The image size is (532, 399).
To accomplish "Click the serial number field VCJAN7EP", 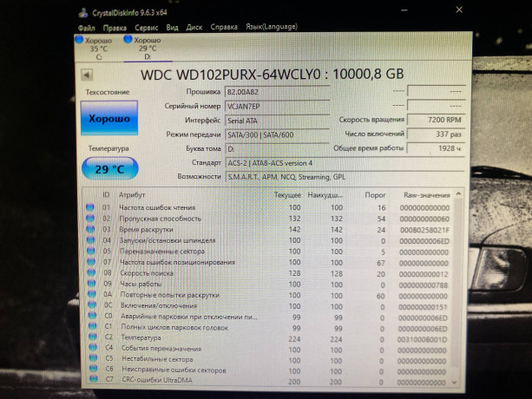I will click(277, 107).
